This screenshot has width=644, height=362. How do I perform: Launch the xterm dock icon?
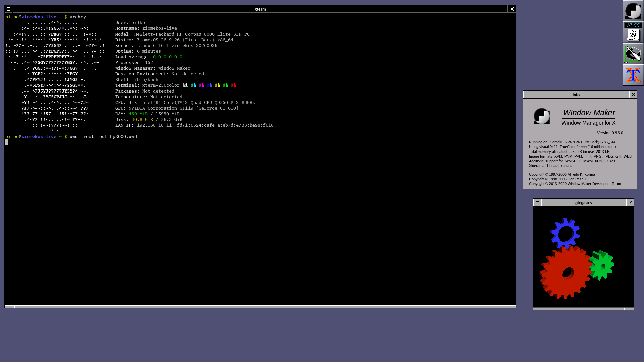[x=633, y=75]
